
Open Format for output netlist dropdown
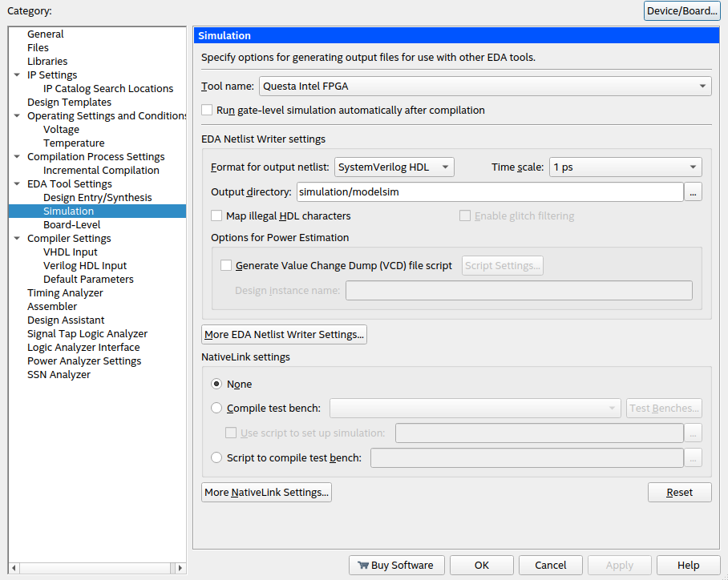click(394, 167)
